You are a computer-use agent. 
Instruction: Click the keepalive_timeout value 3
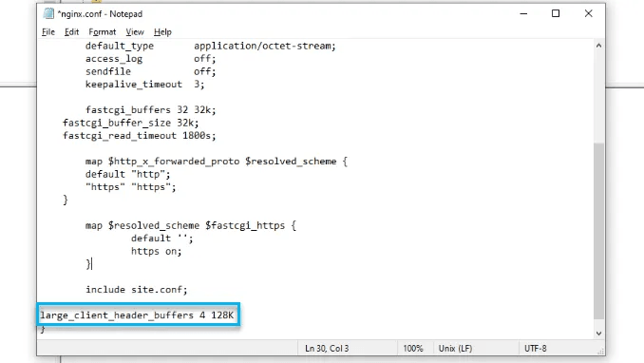pos(197,85)
